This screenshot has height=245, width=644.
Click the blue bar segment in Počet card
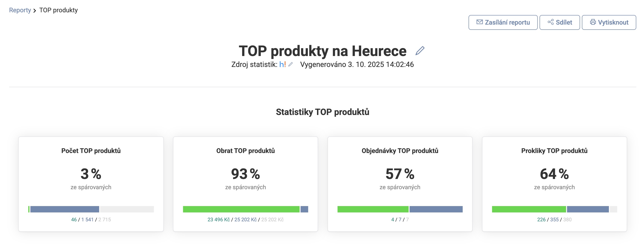[64, 209]
